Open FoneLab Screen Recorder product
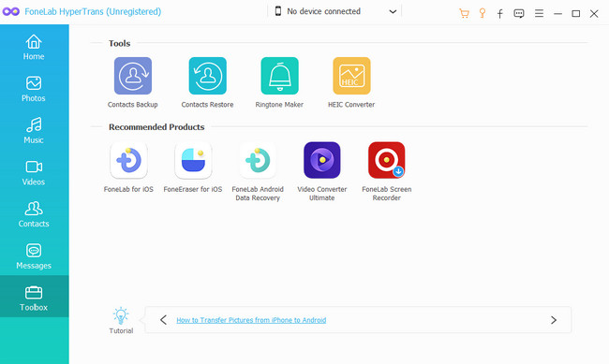 [386, 160]
